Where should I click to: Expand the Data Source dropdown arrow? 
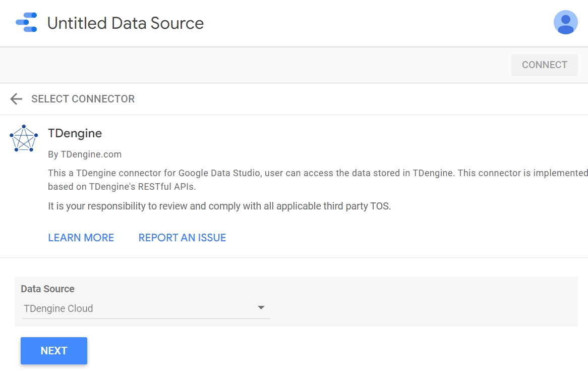point(261,308)
